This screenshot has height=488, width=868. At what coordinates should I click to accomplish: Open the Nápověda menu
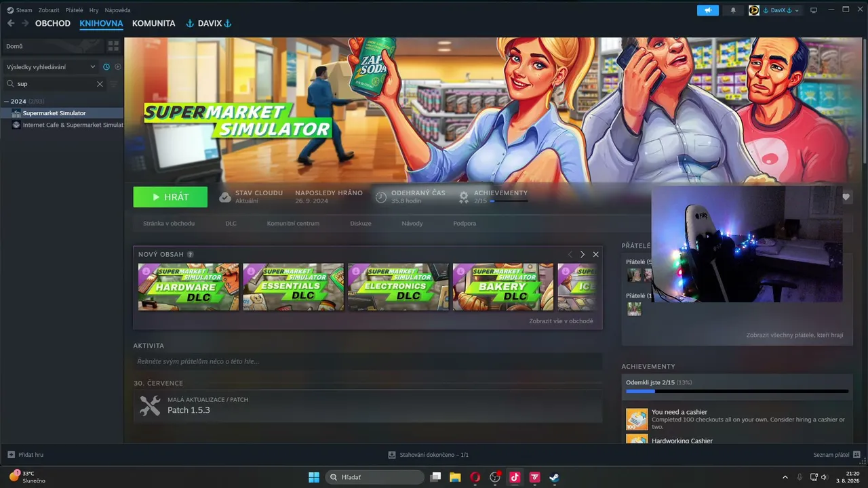(x=117, y=10)
